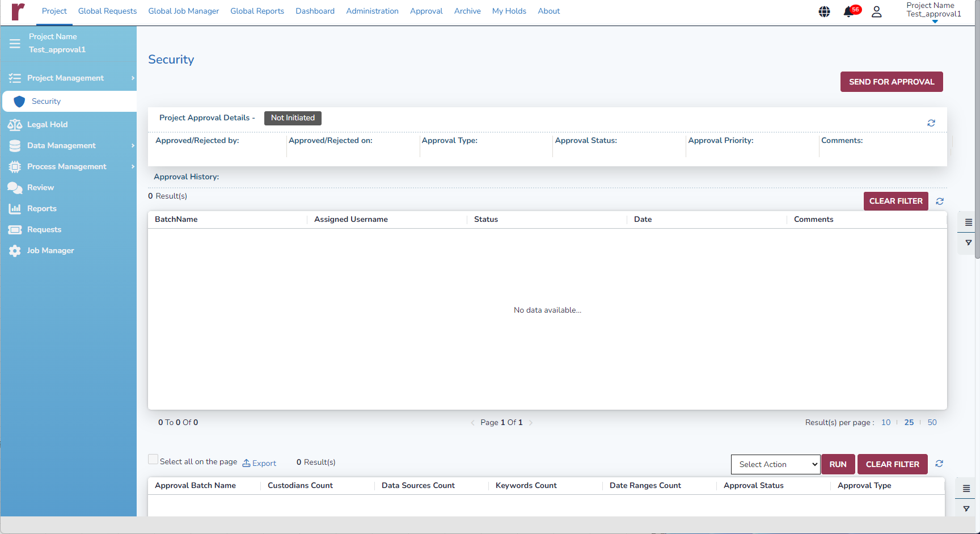Screen dimensions: 980x534
Task: Sort by Assigned Username column header
Action: pos(351,220)
